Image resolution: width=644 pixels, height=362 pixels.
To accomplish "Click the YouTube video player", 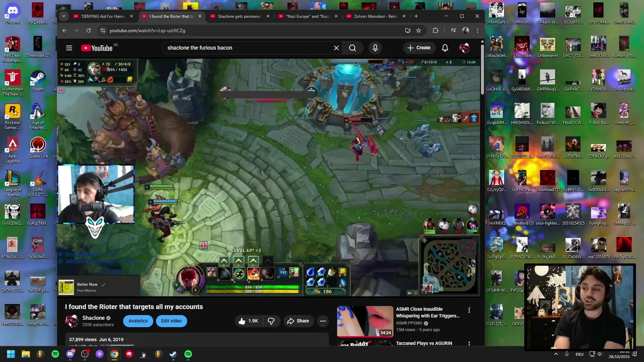I will [x=269, y=177].
